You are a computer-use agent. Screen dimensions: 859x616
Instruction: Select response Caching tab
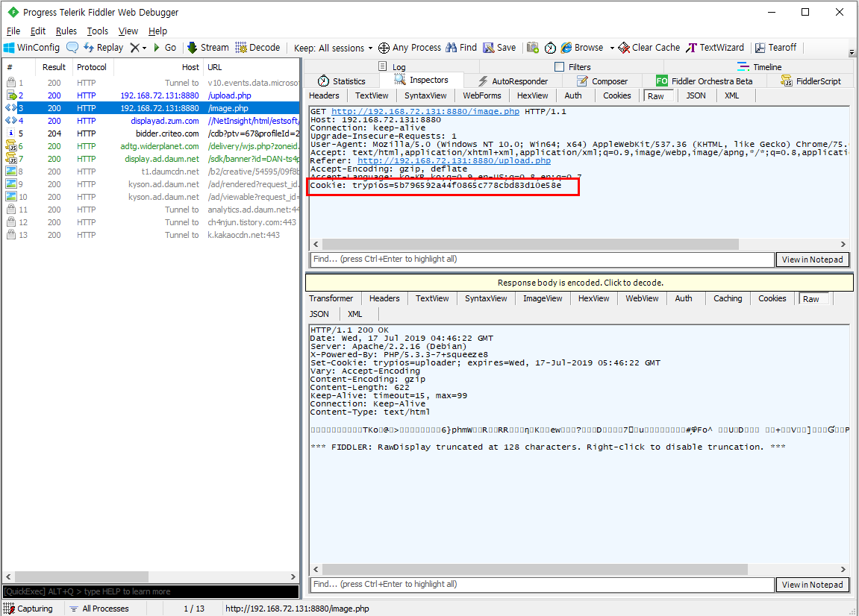click(x=728, y=298)
